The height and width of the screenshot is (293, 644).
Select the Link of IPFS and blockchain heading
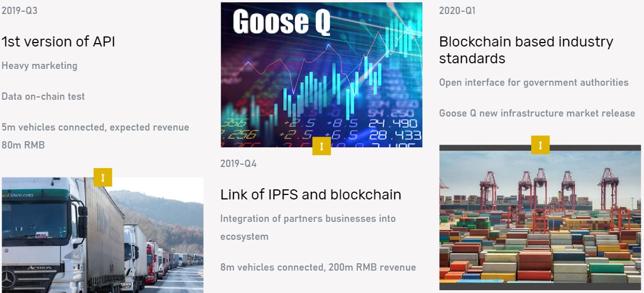pyautogui.click(x=311, y=194)
